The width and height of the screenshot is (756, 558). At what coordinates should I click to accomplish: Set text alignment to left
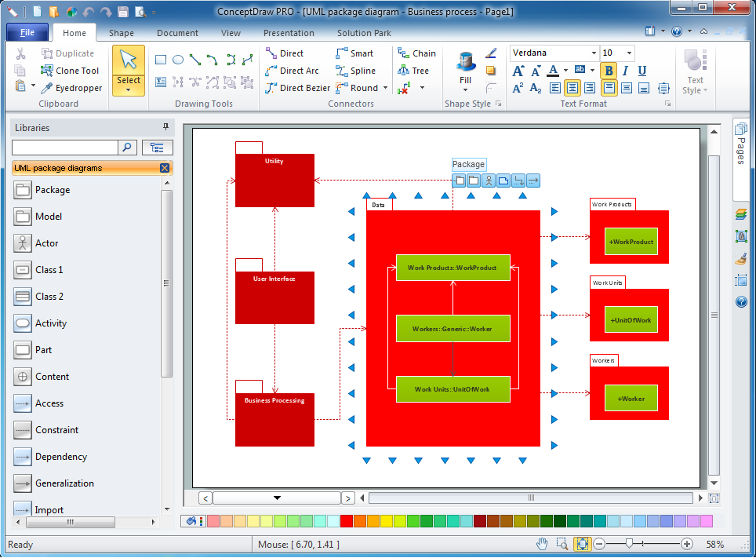555,88
